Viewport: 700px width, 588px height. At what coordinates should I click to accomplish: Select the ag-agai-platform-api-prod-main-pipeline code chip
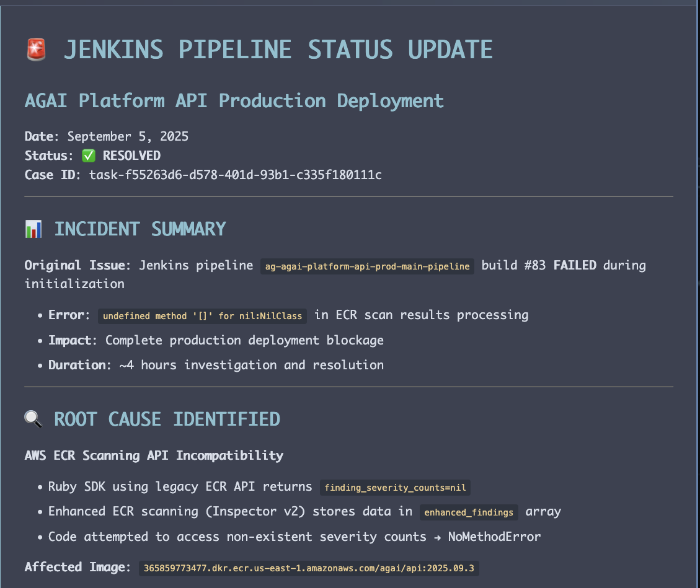point(367,266)
